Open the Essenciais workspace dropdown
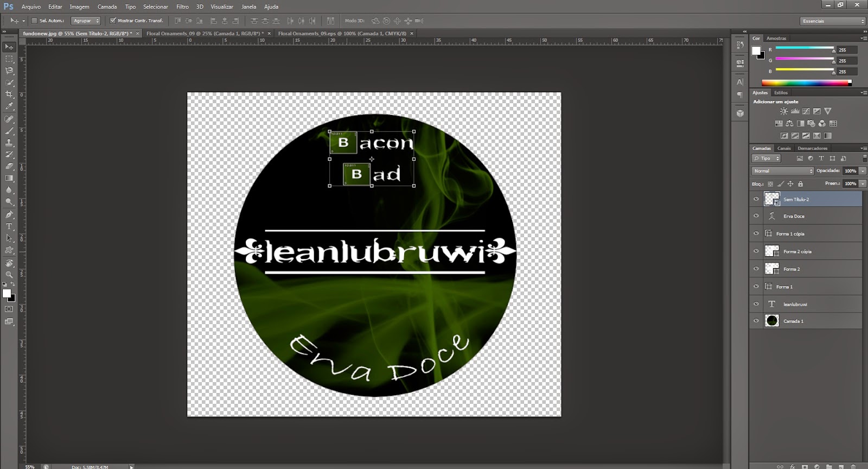 833,21
